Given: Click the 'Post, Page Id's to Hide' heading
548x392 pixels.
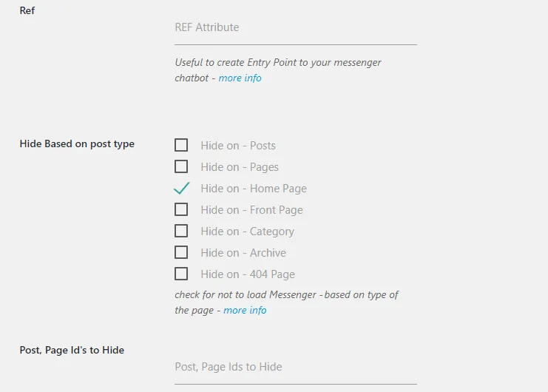Looking at the screenshot, I should [x=72, y=350].
